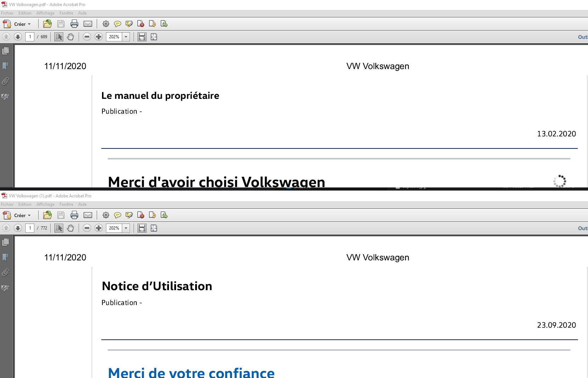Open Aide menu in top window
The width and height of the screenshot is (588, 378).
tap(83, 13)
